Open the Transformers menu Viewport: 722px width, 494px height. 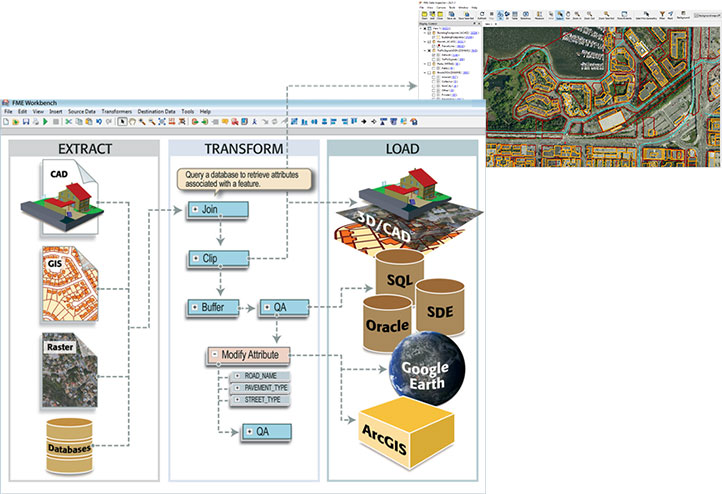[115, 110]
